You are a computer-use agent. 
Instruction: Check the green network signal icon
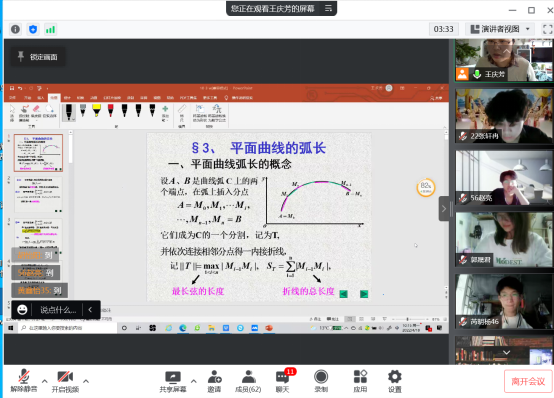point(50,29)
